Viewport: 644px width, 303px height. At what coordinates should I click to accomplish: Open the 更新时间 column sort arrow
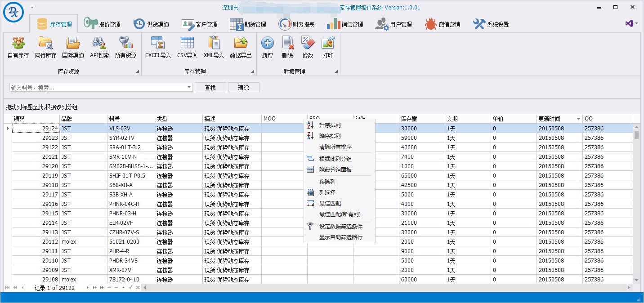click(x=578, y=119)
